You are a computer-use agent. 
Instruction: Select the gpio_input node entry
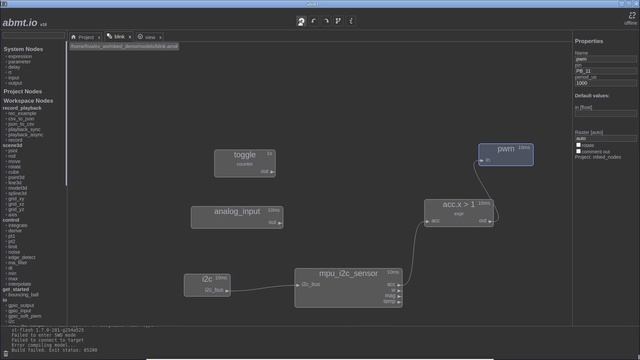pos(19,311)
